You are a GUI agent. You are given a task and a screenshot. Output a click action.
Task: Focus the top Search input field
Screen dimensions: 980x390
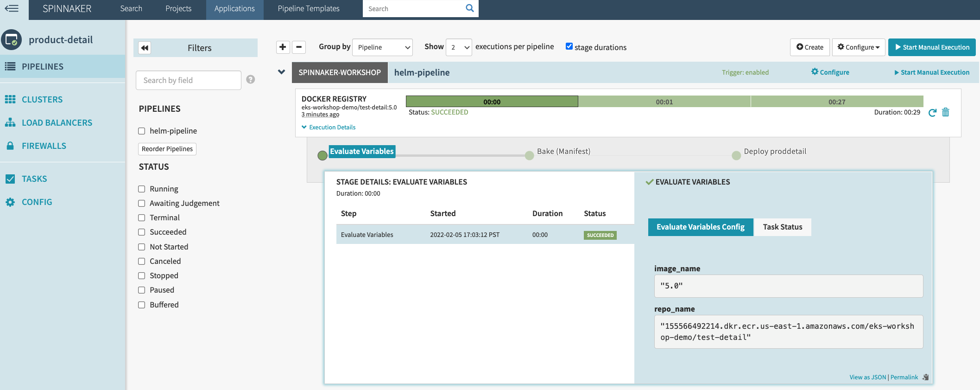pos(415,8)
